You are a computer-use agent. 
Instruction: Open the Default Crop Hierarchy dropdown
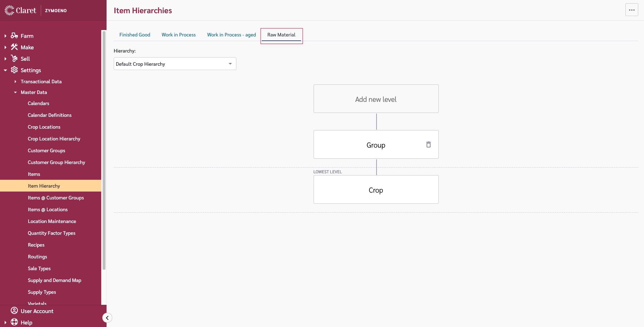coord(174,64)
